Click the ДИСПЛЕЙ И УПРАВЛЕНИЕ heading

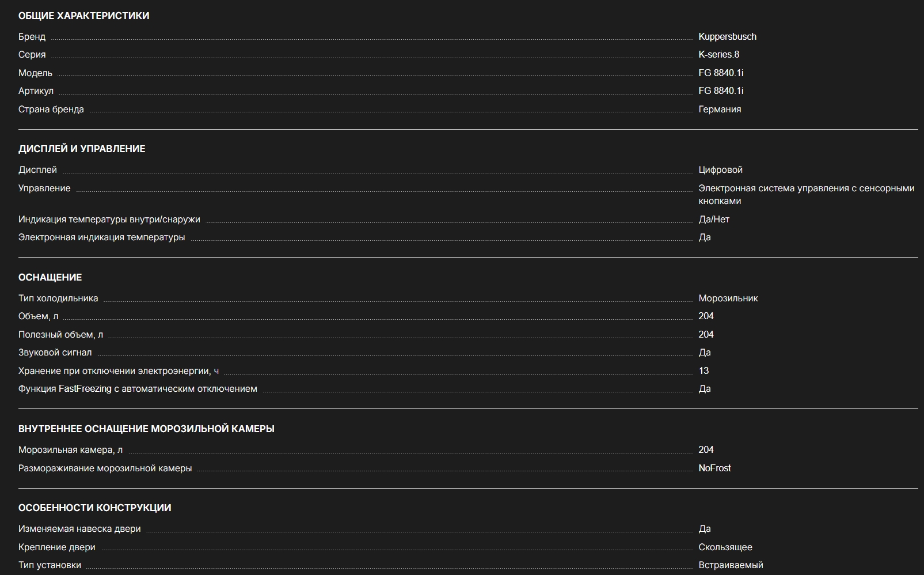pyautogui.click(x=82, y=149)
